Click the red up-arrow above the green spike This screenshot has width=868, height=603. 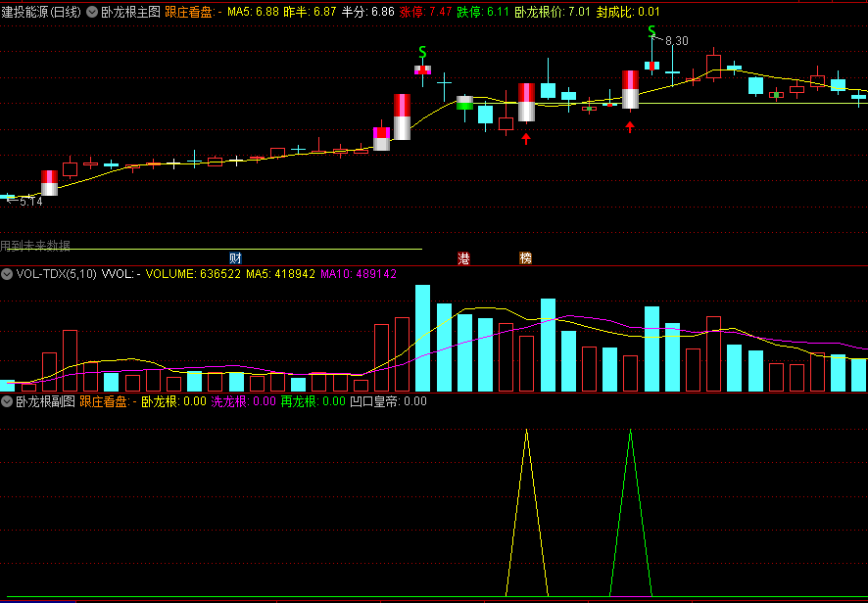(630, 126)
